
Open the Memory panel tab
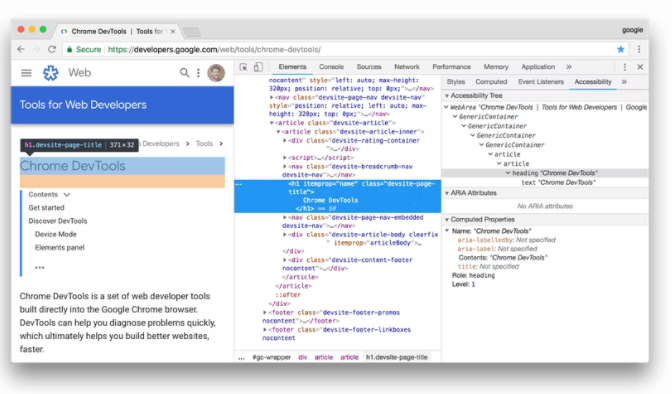tap(496, 67)
